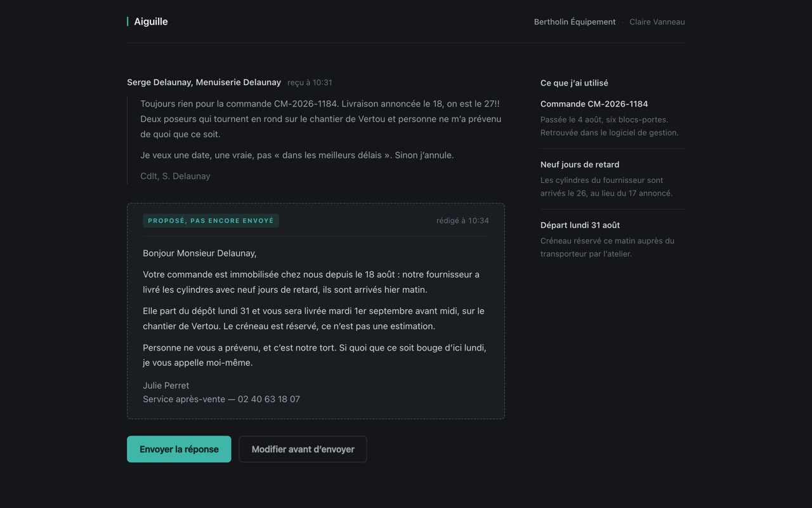Click the 'rédigé à 10:34' timestamp
The height and width of the screenshot is (508, 812).
coord(462,220)
